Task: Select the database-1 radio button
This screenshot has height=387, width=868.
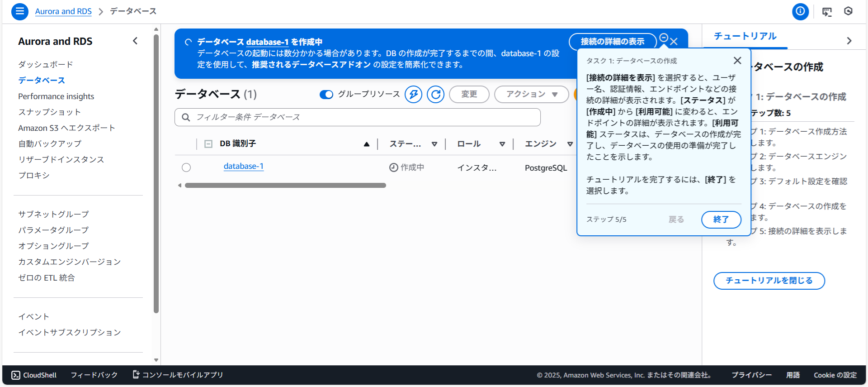Action: click(186, 167)
